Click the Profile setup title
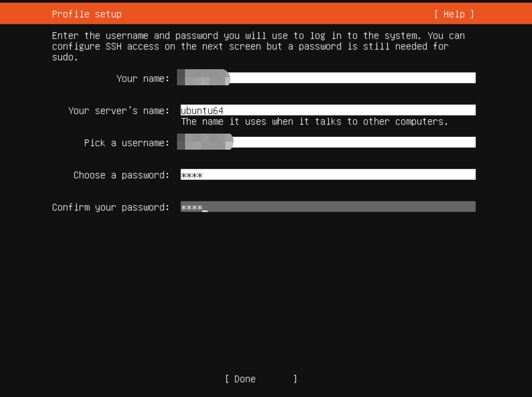532x397 pixels. (x=86, y=14)
